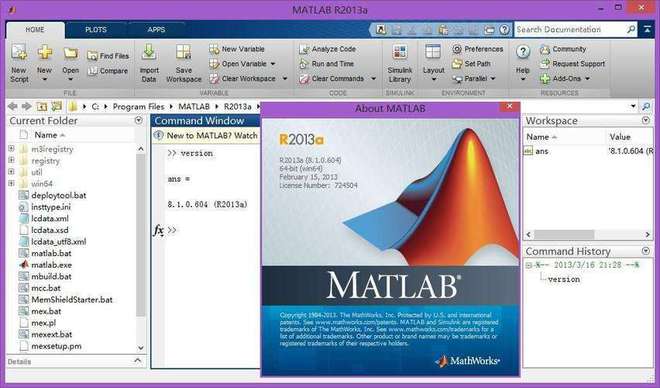Switch to the APPS tab
Image resolution: width=660 pixels, height=388 pixels.
click(x=156, y=30)
